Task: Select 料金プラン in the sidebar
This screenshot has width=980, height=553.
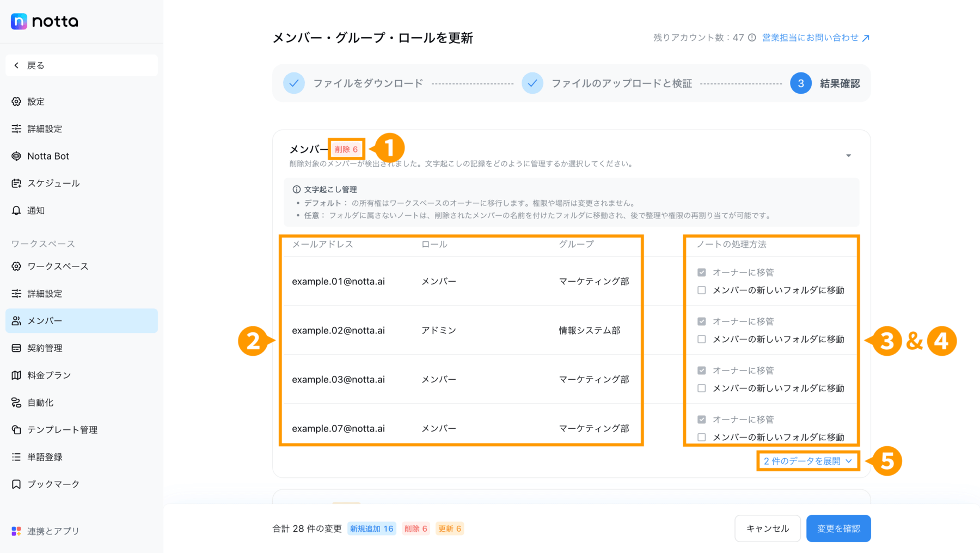Action: [82, 375]
